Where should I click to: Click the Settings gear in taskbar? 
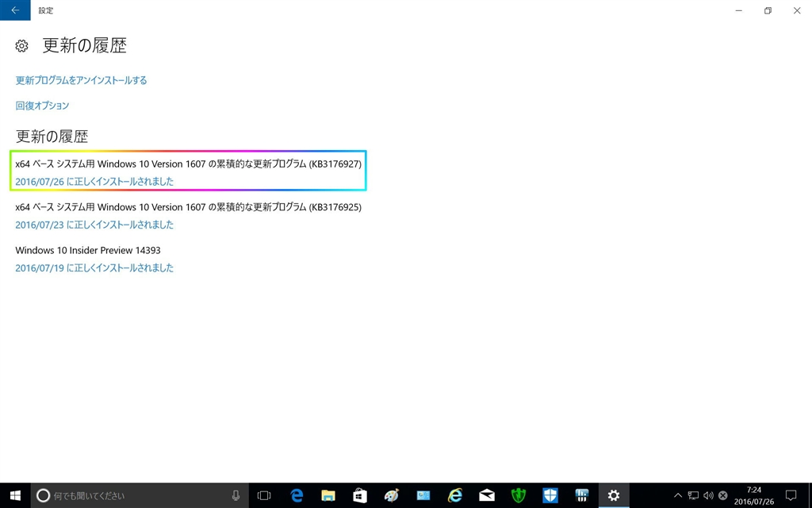(x=614, y=495)
